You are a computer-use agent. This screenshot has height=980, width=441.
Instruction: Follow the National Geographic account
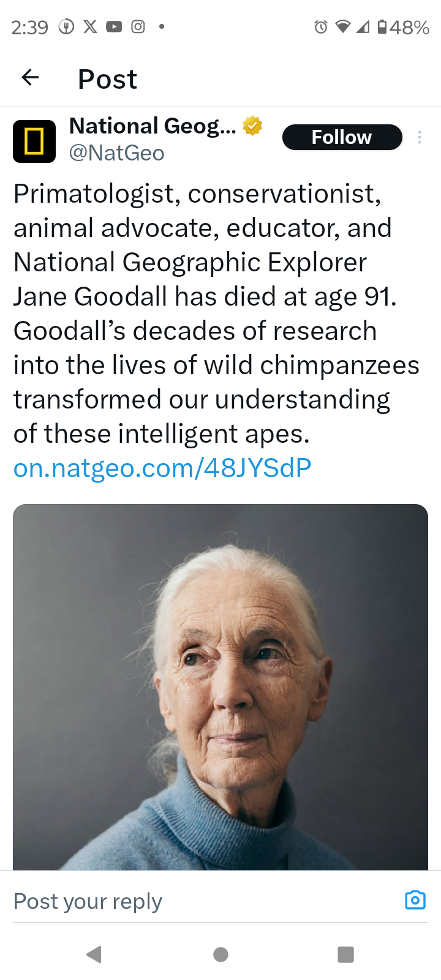coord(342,137)
